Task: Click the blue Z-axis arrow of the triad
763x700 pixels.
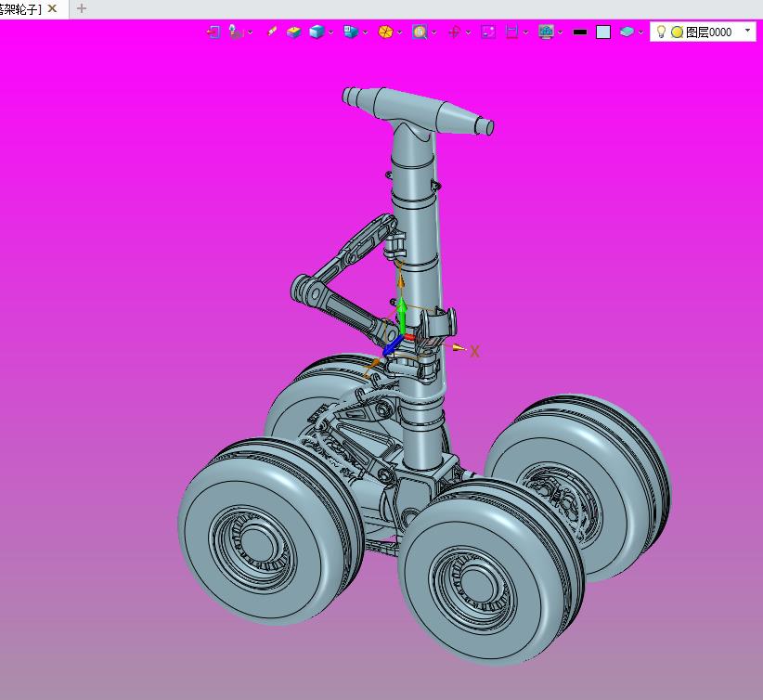Action: (x=392, y=345)
